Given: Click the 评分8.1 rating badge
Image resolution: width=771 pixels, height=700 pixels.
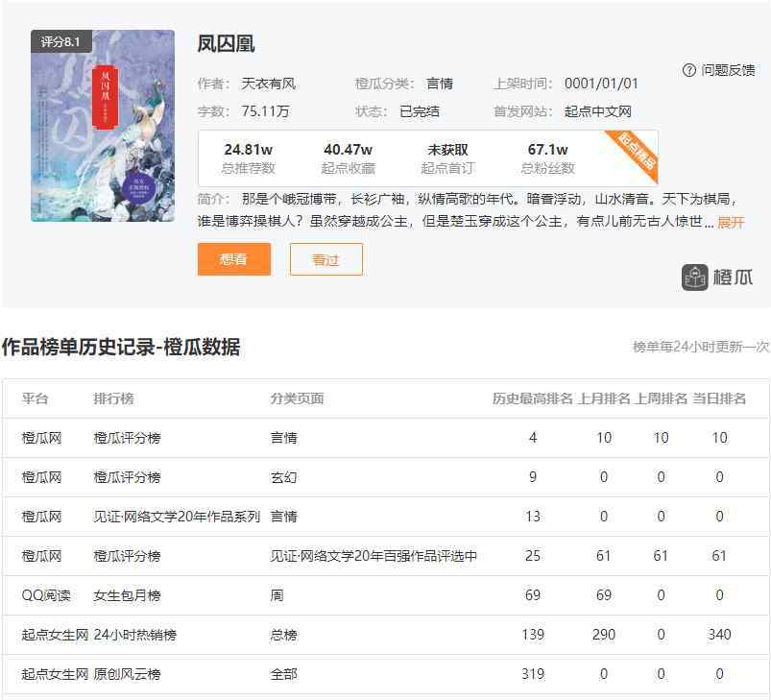Looking at the screenshot, I should [61, 41].
